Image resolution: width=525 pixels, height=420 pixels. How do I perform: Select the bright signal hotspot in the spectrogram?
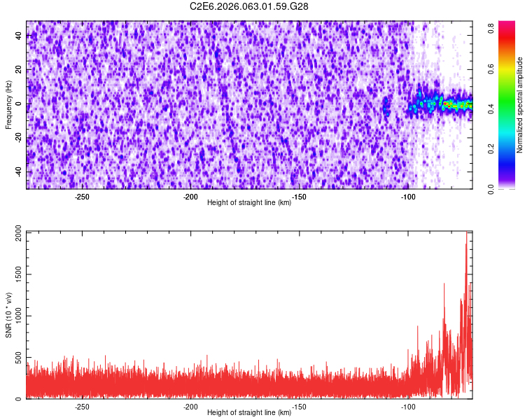448,104
